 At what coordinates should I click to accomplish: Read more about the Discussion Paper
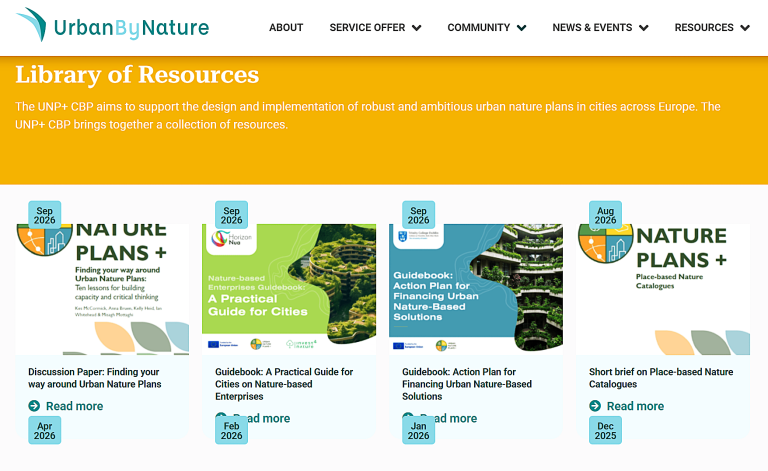click(74, 406)
